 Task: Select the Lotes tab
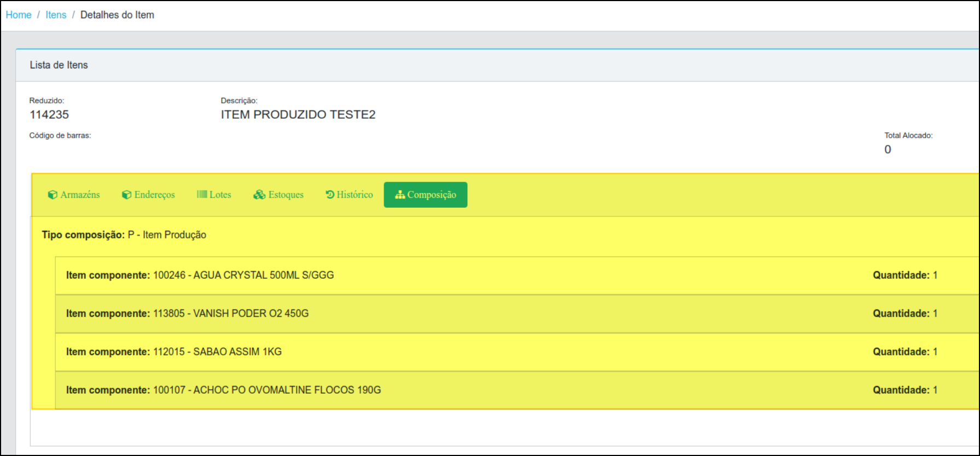coord(214,195)
